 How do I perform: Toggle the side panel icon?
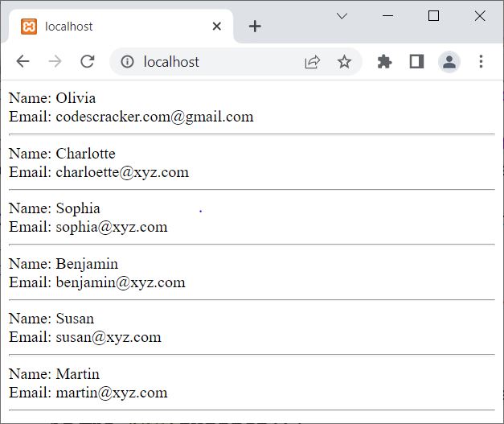coord(416,61)
